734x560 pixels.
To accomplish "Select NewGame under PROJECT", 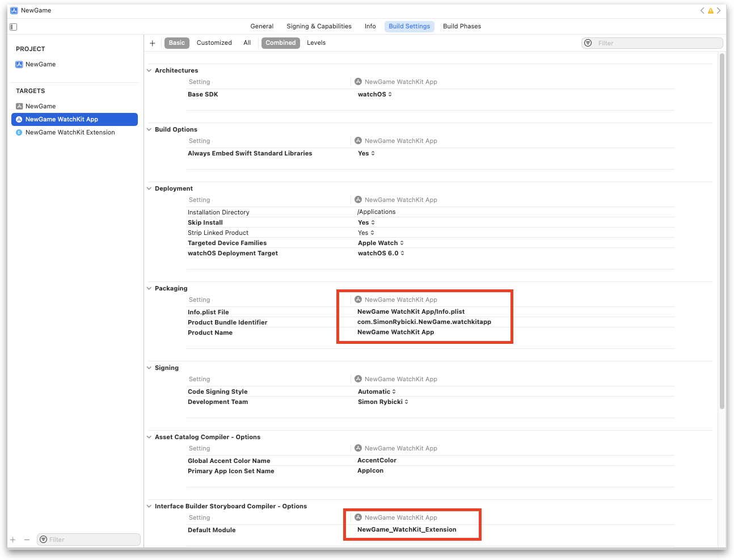I will [41, 65].
